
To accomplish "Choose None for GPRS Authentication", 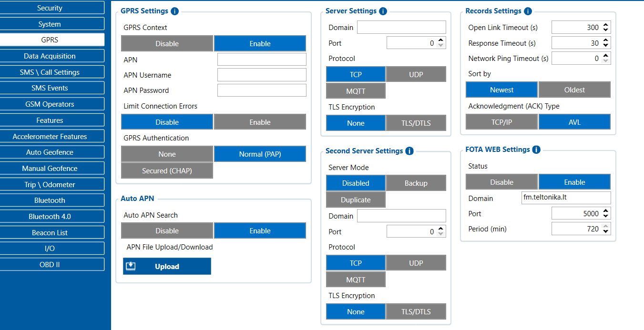I will [x=167, y=154].
